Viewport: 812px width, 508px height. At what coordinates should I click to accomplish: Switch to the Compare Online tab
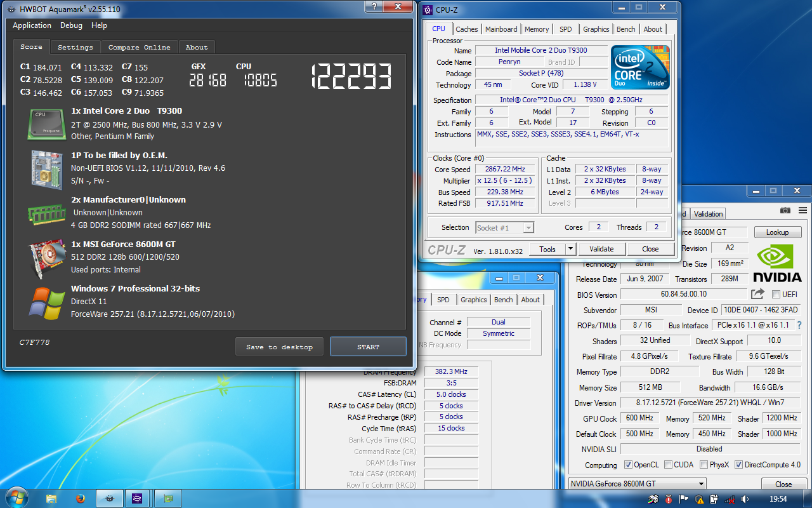(139, 48)
